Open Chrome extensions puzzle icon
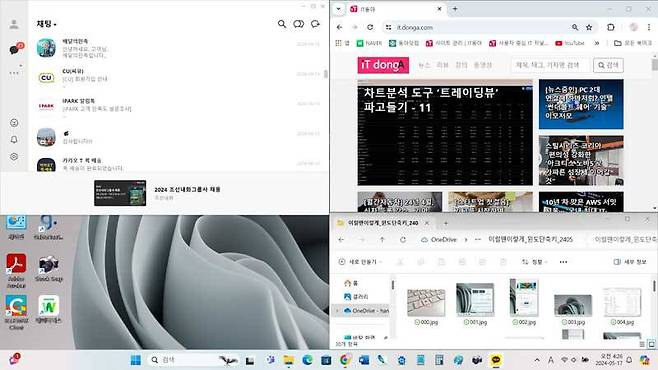The height and width of the screenshot is (370, 658). 611,27
